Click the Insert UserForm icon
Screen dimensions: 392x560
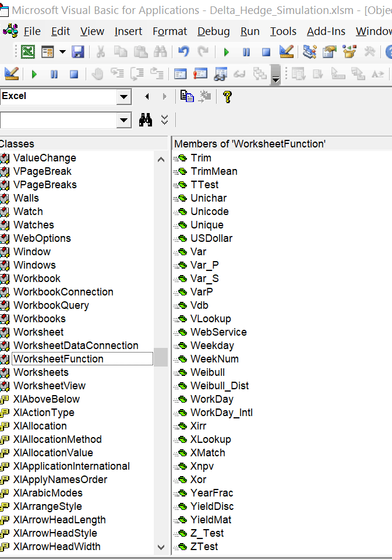[48, 52]
